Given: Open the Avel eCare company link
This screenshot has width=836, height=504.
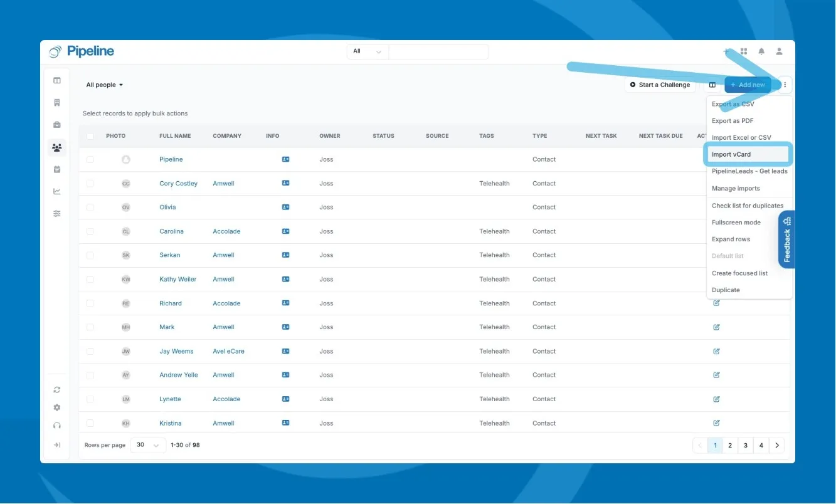Looking at the screenshot, I should [x=228, y=352].
